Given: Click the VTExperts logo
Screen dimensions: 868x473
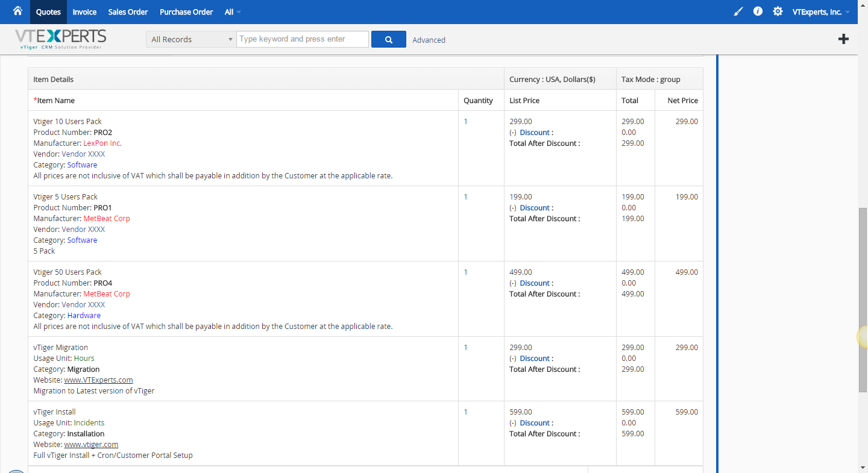Looking at the screenshot, I should [60, 39].
